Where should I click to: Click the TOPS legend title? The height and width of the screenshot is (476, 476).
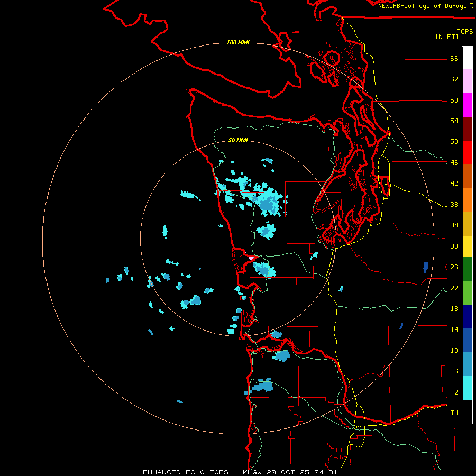(x=465, y=31)
